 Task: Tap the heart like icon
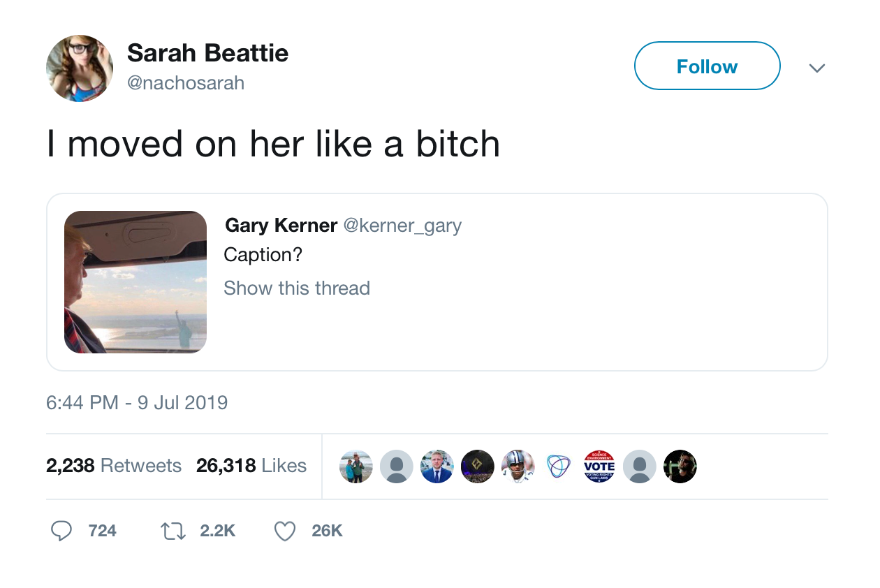(x=284, y=531)
